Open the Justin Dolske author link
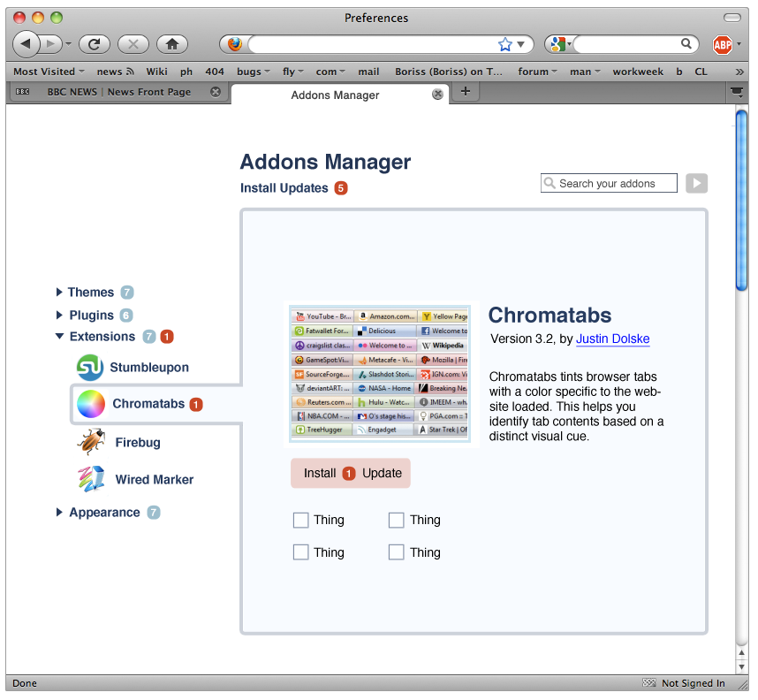Screen dimensions: 758x700 point(612,339)
